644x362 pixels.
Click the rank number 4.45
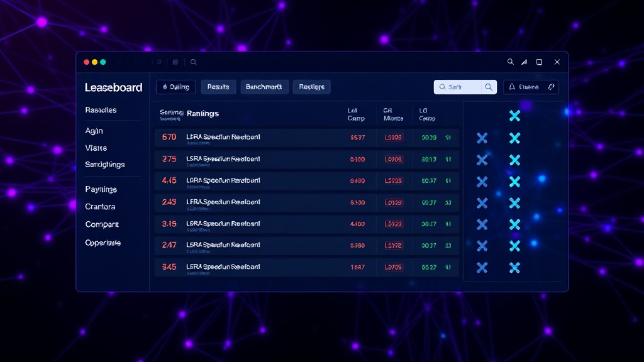click(169, 180)
